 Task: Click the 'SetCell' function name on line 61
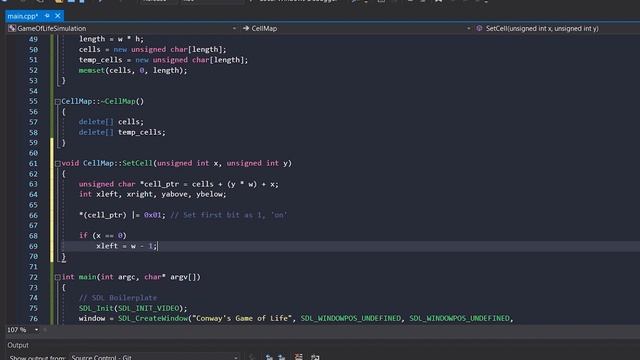137,163
